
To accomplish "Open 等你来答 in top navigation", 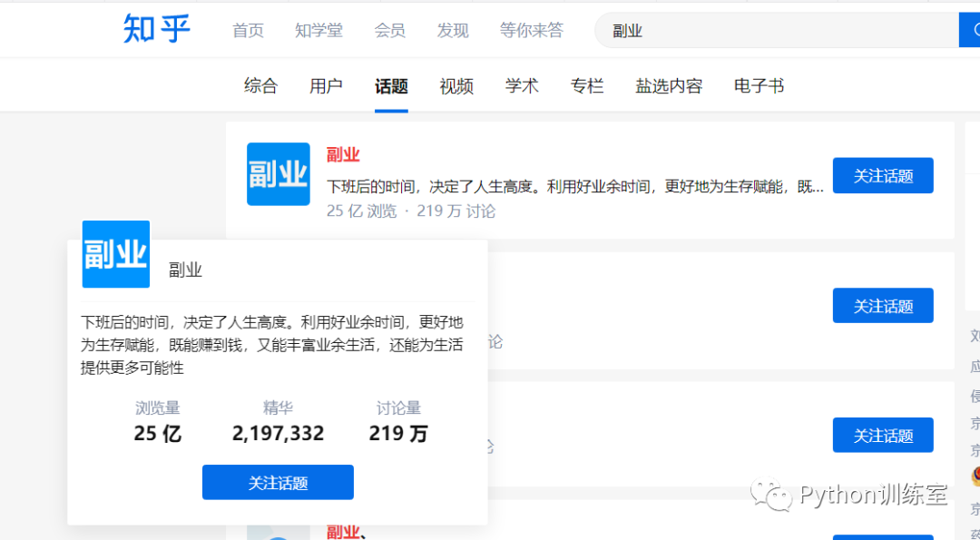I will tap(531, 30).
